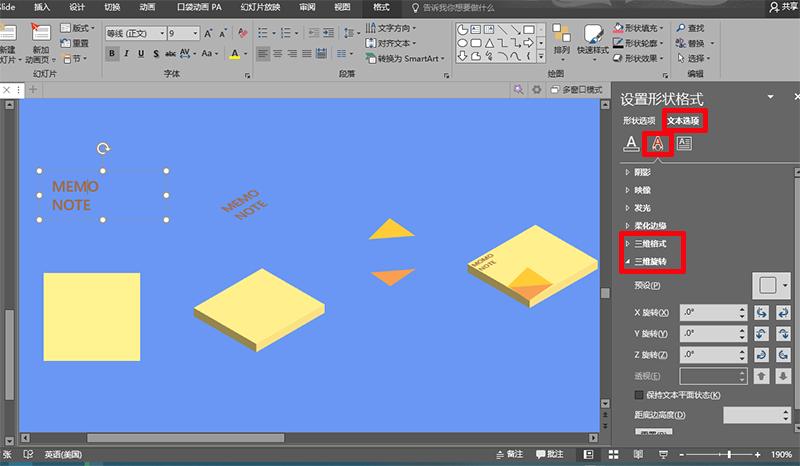Image resolution: width=800 pixels, height=466 pixels.
Task: Open the Textbox layout icon in the pane
Action: tap(685, 144)
